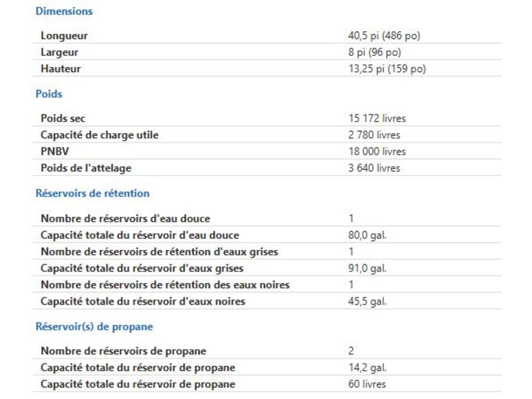Select the 45,5 gal. value
This screenshot has width=532, height=399.
click(367, 301)
